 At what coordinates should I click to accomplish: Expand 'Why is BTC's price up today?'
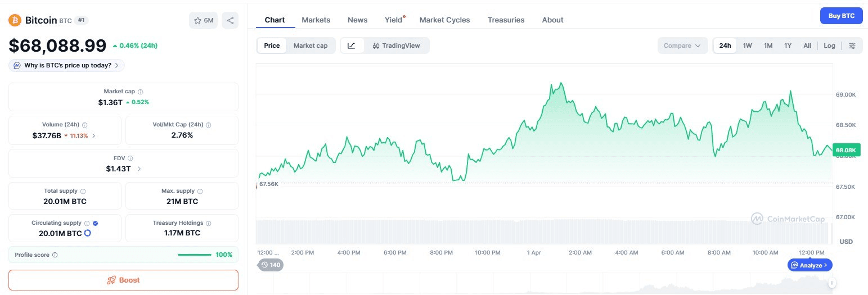pos(67,65)
